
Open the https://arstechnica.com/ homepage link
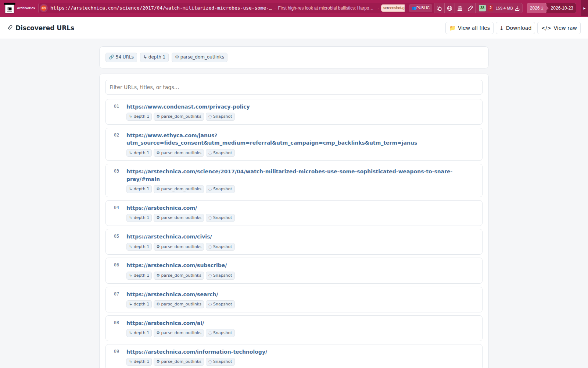tap(162, 208)
